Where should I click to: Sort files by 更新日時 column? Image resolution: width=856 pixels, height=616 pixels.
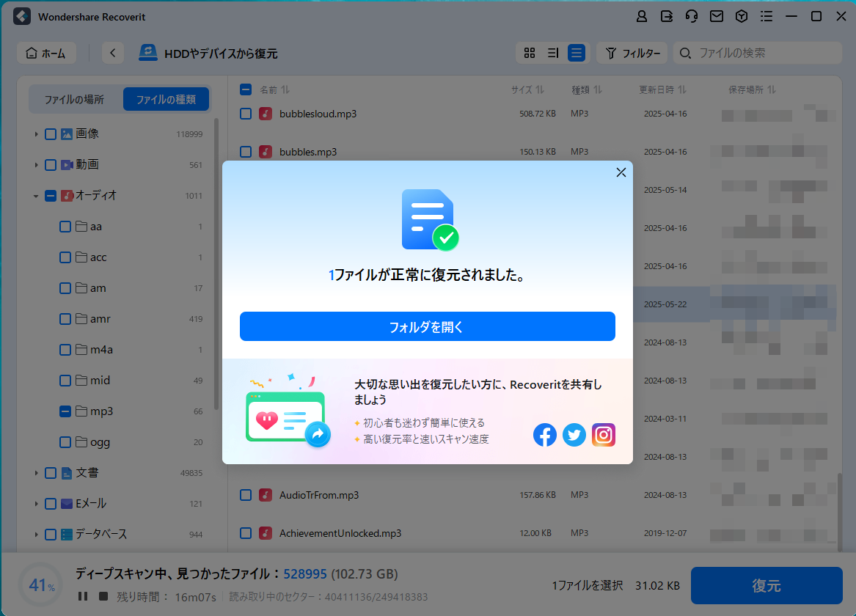point(663,89)
